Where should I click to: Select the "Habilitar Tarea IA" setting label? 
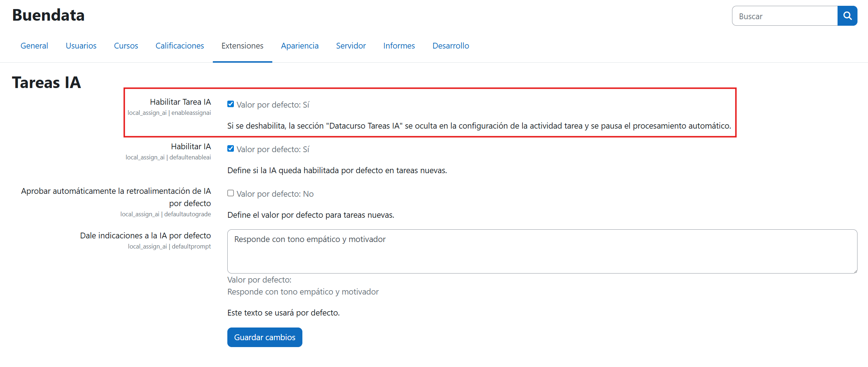pyautogui.click(x=180, y=102)
